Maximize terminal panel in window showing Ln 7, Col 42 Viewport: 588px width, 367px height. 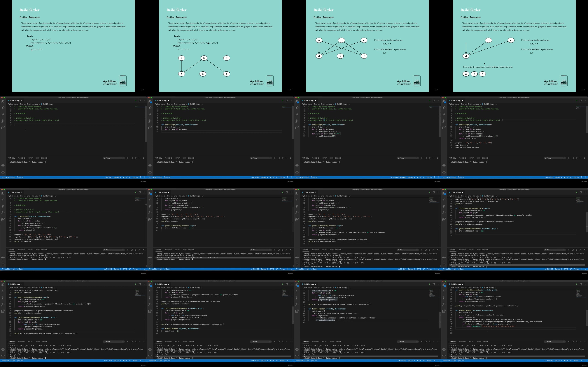[140, 250]
